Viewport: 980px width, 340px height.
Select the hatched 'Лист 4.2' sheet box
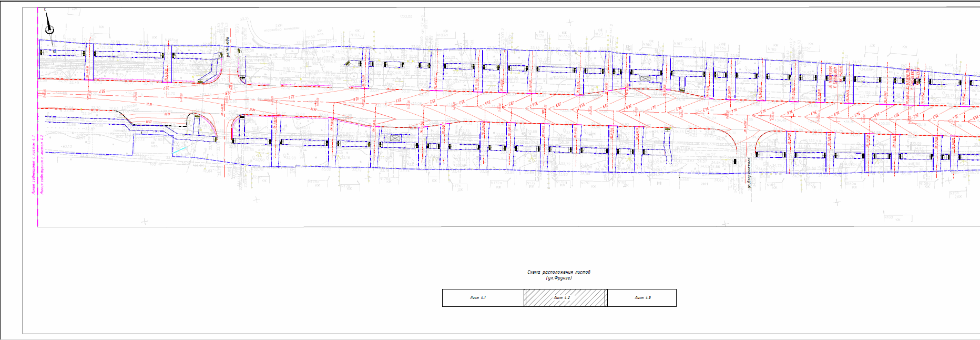[x=565, y=298]
